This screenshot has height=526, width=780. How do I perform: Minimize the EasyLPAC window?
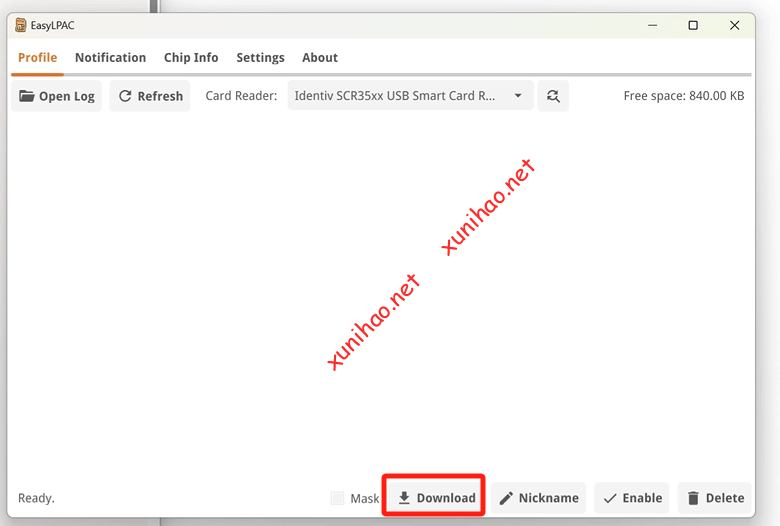(650, 25)
